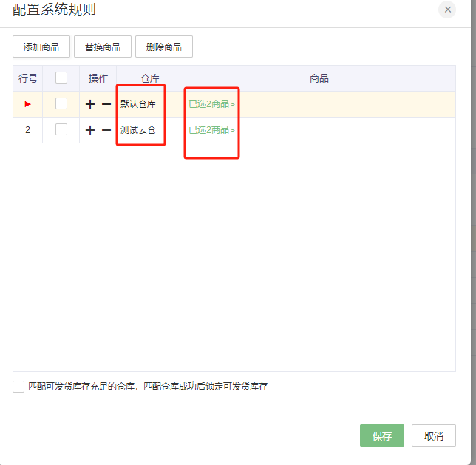
Task: Click the green 保存 button
Action: coord(382,435)
